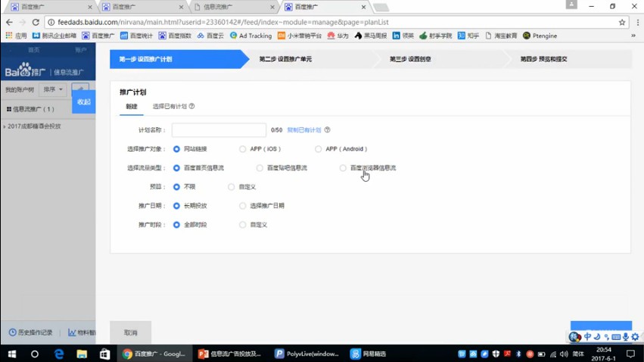This screenshot has width=644, height=362.
Task: Open the 淘宝教育 bookmark
Action: (501, 36)
